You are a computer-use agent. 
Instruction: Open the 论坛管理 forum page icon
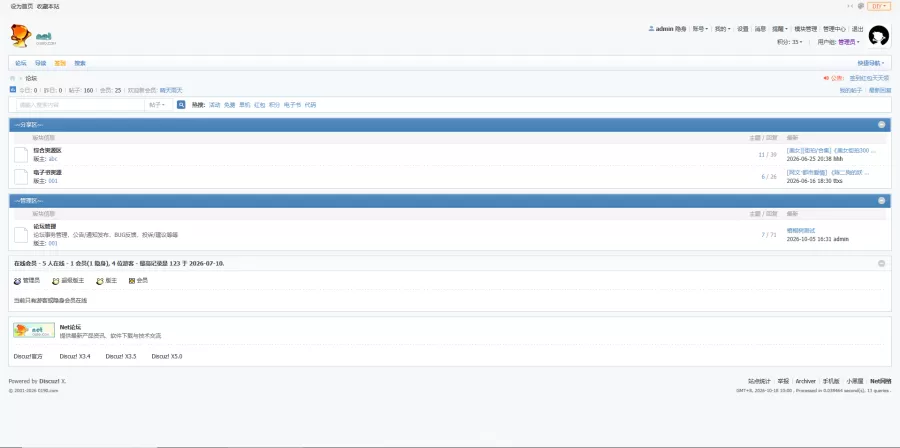(x=21, y=235)
